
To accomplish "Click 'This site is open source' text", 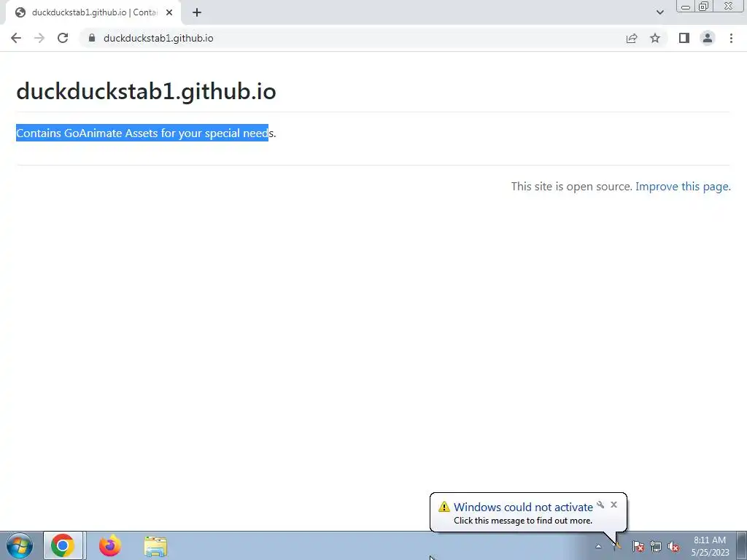I will pyautogui.click(x=572, y=186).
